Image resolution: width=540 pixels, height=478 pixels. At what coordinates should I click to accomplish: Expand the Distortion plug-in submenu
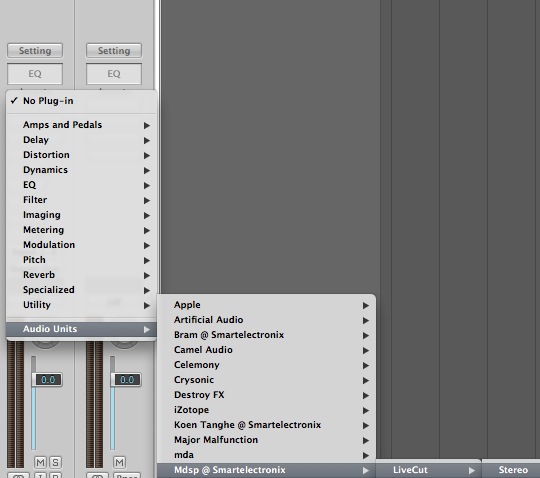(x=81, y=155)
